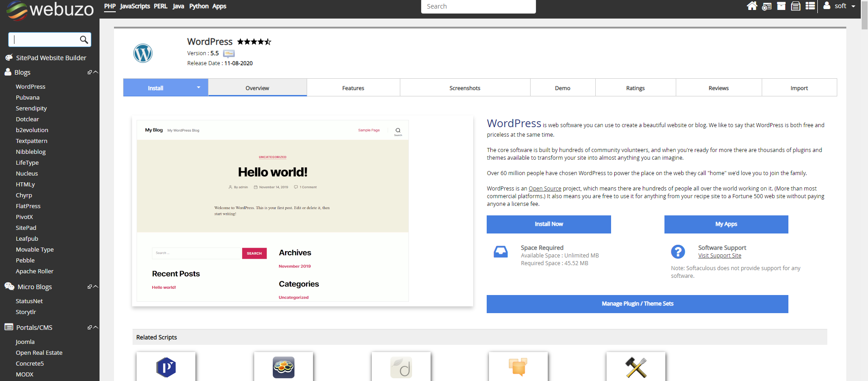Click the archive box icon in header

781,6
